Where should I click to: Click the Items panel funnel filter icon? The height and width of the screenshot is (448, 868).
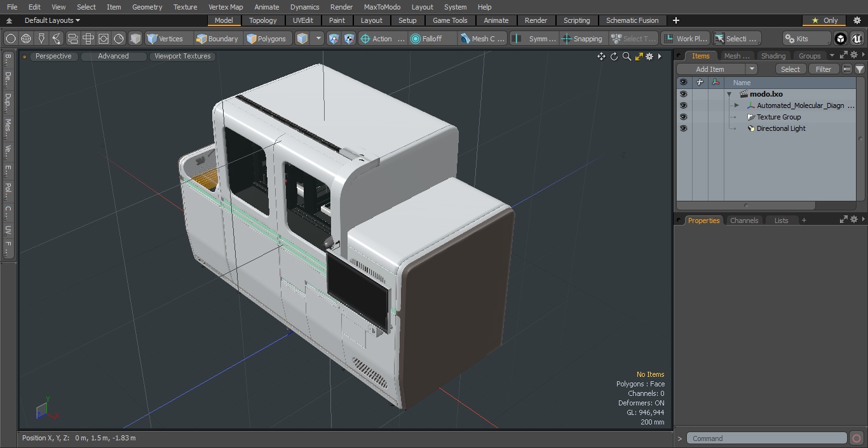coord(860,69)
